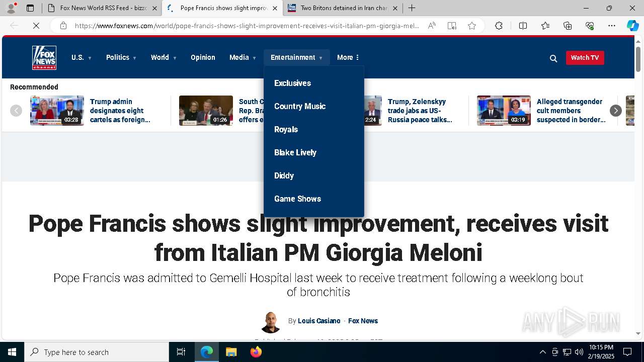Select Royals from the dropdown
Viewport: 644px width, 362px height.
click(286, 129)
